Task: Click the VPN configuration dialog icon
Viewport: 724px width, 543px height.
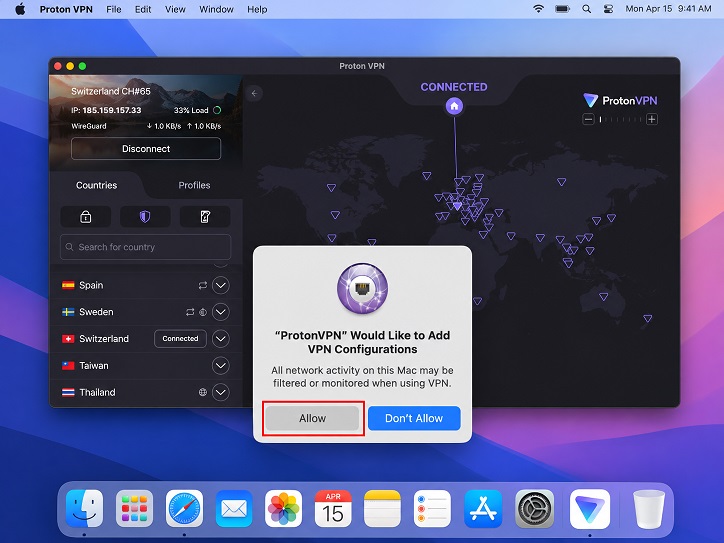Action: click(x=362, y=289)
